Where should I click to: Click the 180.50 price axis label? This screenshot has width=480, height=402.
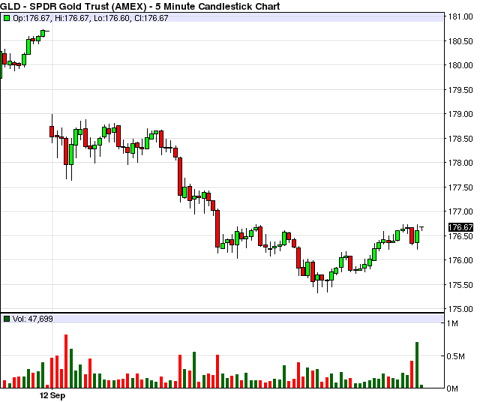(x=460, y=41)
